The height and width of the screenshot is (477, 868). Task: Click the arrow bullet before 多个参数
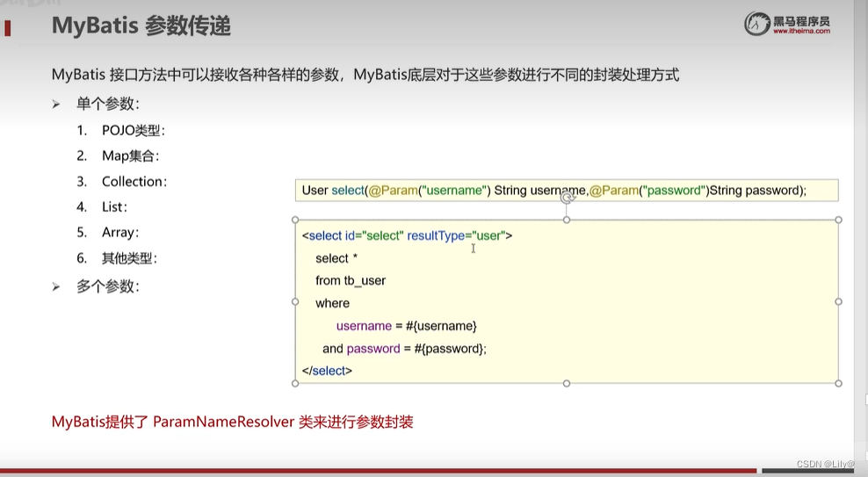56,286
